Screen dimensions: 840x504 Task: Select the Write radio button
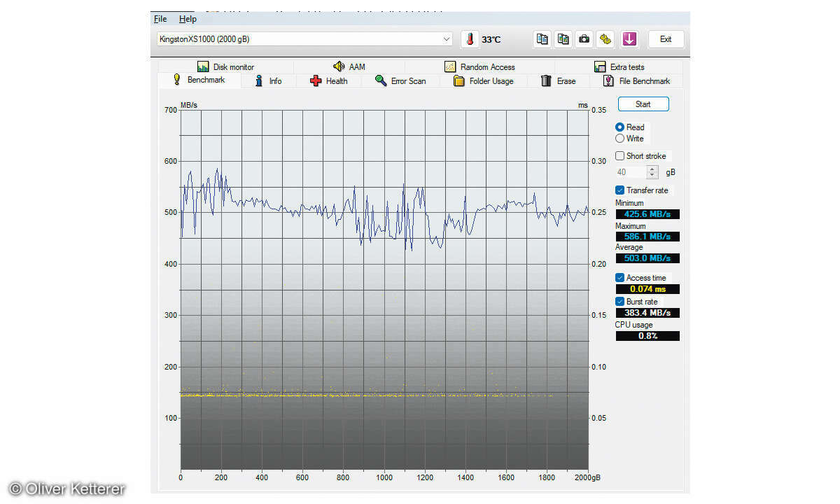[x=619, y=139]
